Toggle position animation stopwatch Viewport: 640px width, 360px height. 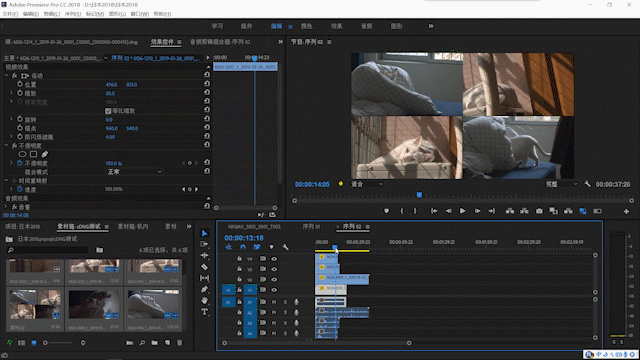click(x=20, y=84)
